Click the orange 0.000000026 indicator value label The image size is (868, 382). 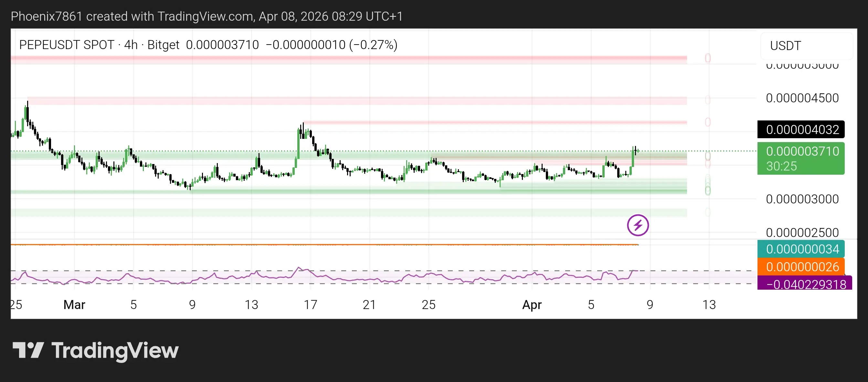(801, 267)
